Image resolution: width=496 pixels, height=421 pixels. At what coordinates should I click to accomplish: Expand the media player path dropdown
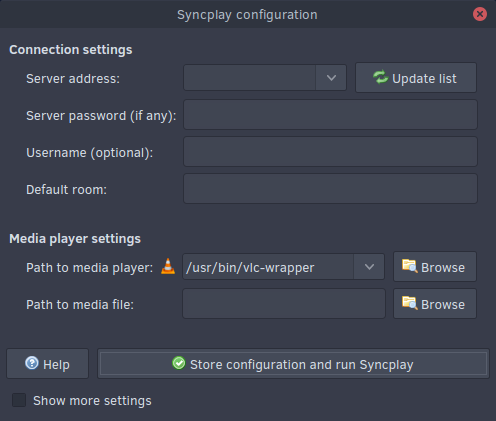pos(369,267)
